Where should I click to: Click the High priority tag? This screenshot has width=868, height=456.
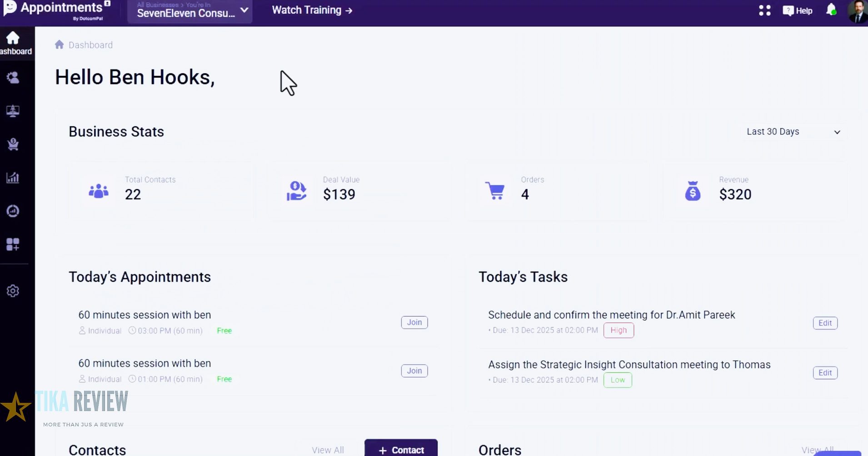[x=619, y=330]
